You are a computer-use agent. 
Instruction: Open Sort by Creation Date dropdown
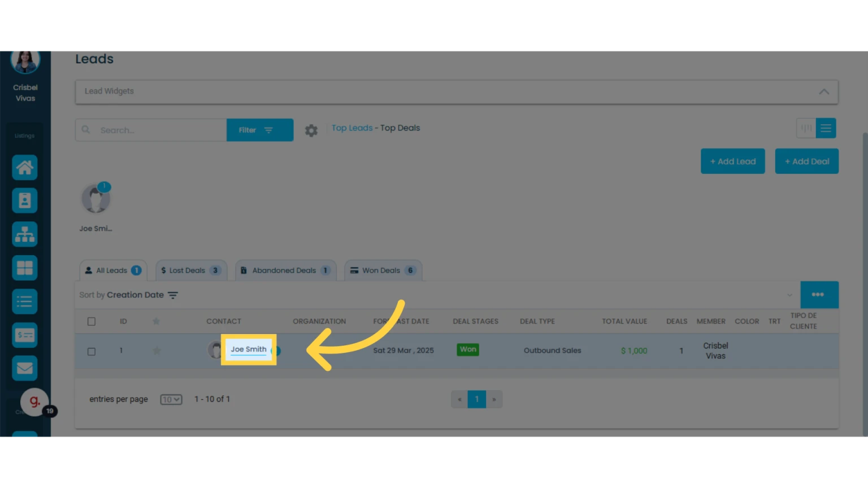[129, 295]
